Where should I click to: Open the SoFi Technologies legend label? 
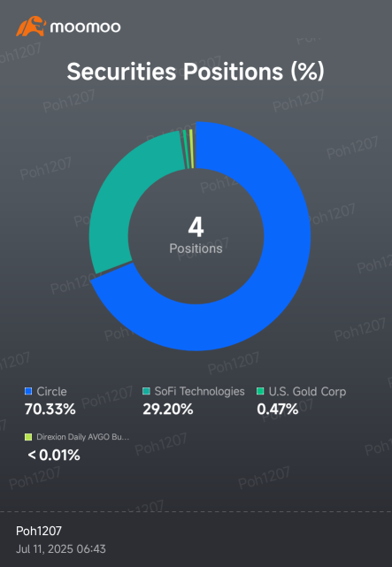(200, 391)
